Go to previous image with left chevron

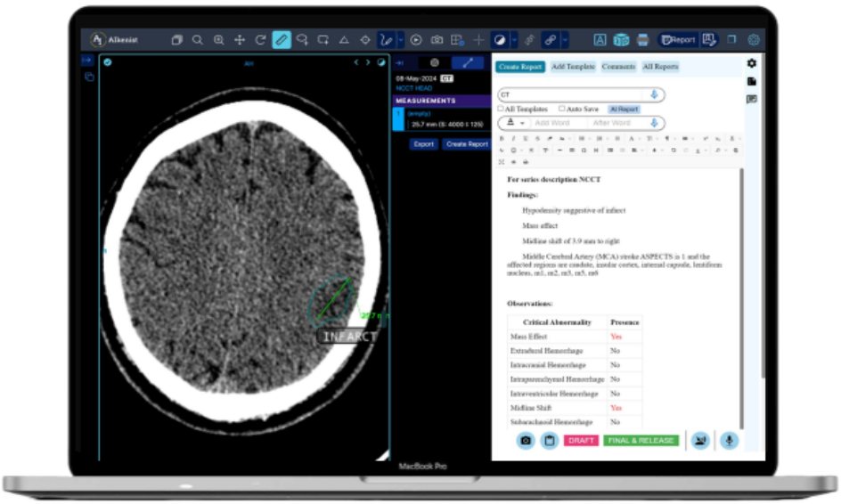coord(356,62)
